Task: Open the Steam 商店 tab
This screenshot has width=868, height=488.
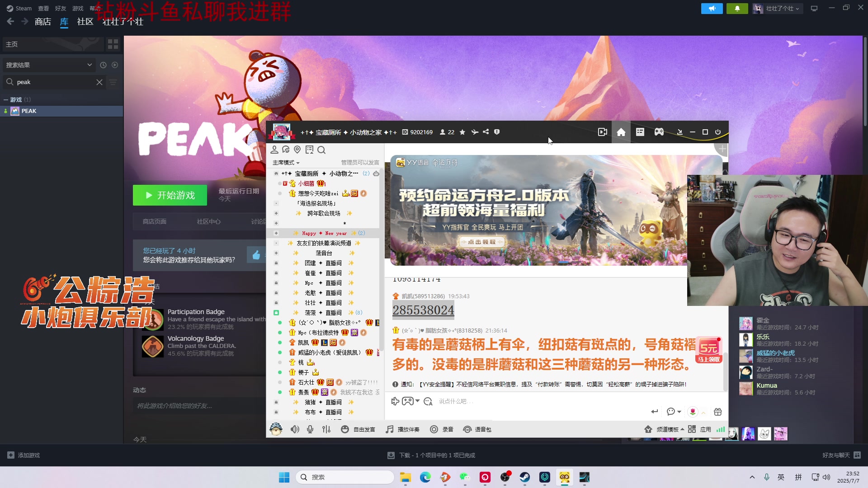Action: click(42, 22)
